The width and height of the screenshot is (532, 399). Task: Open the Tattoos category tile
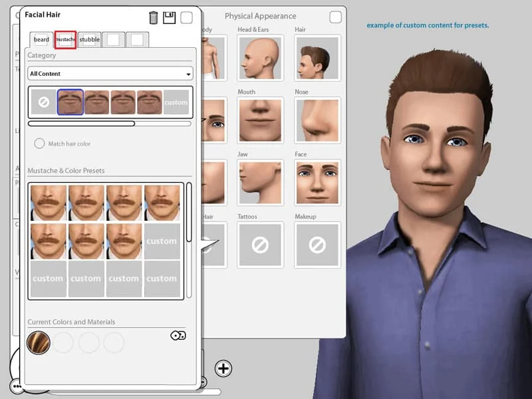pyautogui.click(x=260, y=245)
